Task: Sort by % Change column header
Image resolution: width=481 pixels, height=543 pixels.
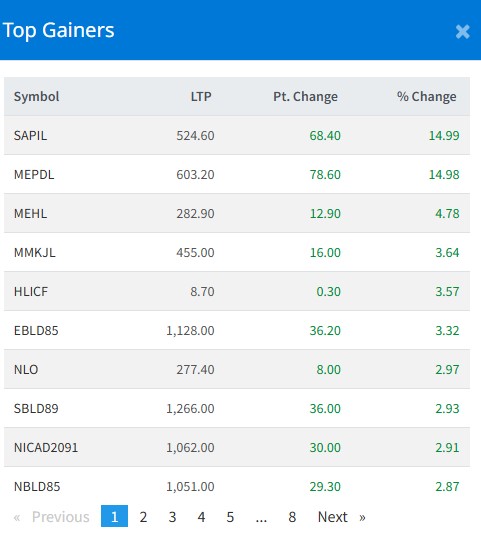Action: point(426,96)
